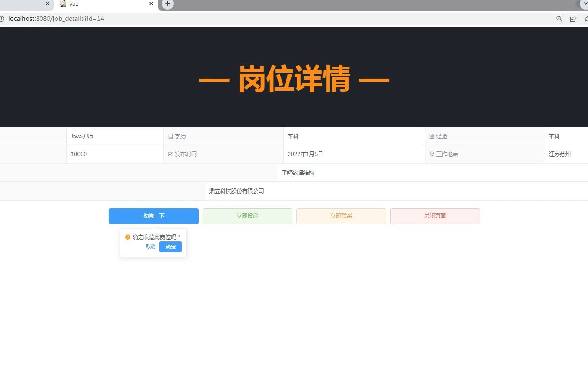Click the 确定收藏此岗位吗？ popup message

click(156, 237)
